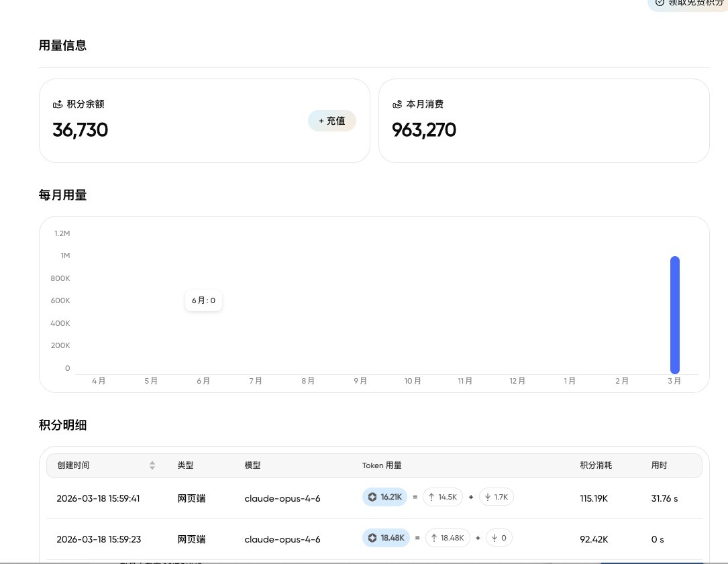
Task: Click the 9月 axis label
Action: tap(360, 381)
